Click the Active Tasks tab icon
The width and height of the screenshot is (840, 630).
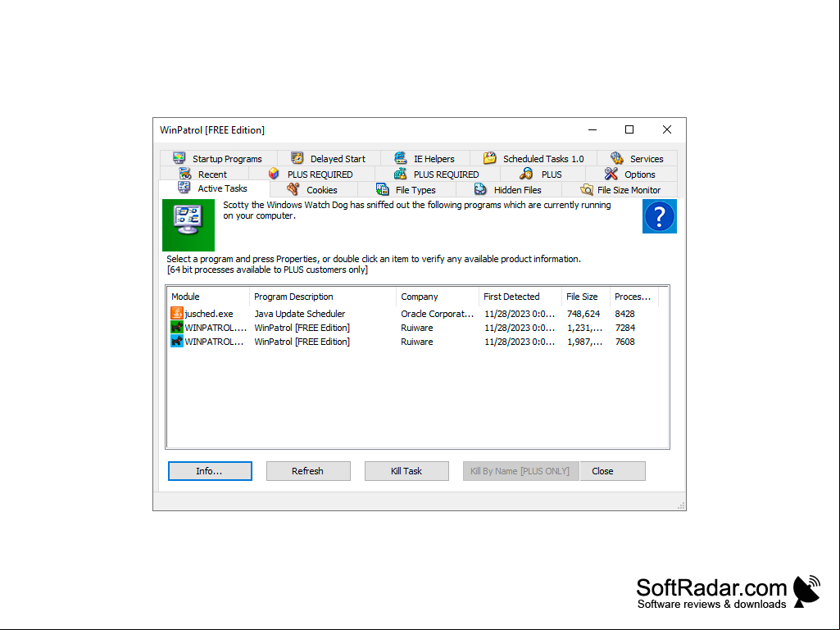[x=184, y=188]
